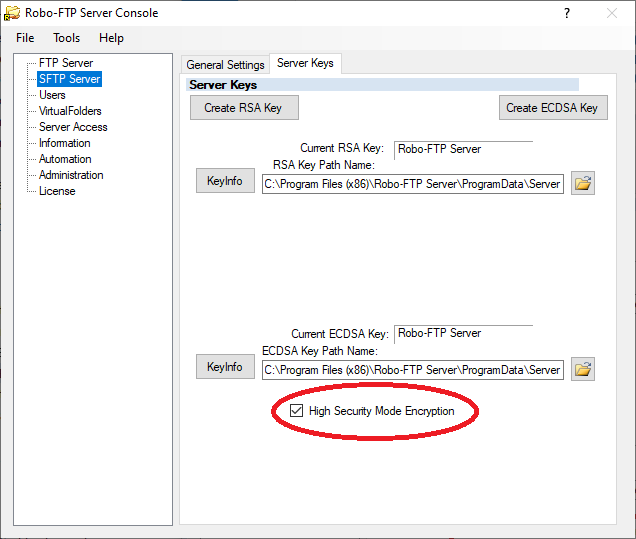636x539 pixels.
Task: Click the Create RSA Key button
Action: 244,107
